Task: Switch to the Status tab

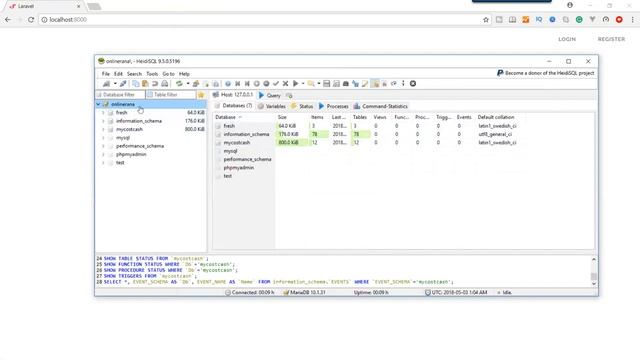Action: click(302, 106)
